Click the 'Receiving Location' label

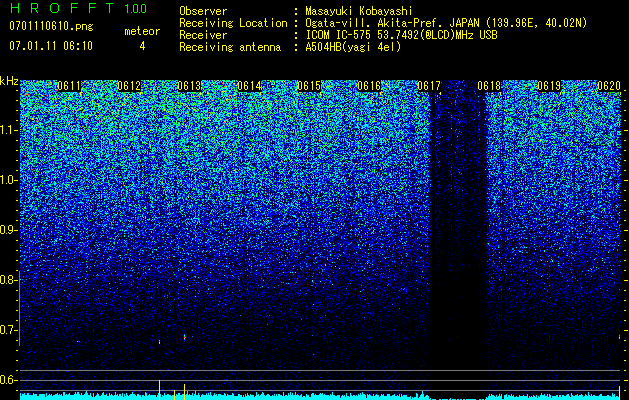[x=233, y=23]
